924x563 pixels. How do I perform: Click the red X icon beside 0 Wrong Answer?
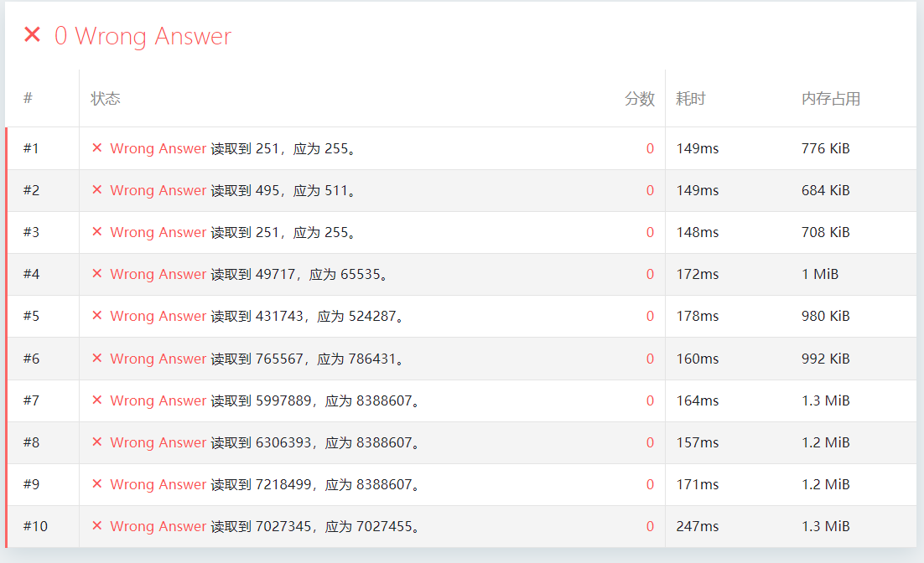(32, 35)
